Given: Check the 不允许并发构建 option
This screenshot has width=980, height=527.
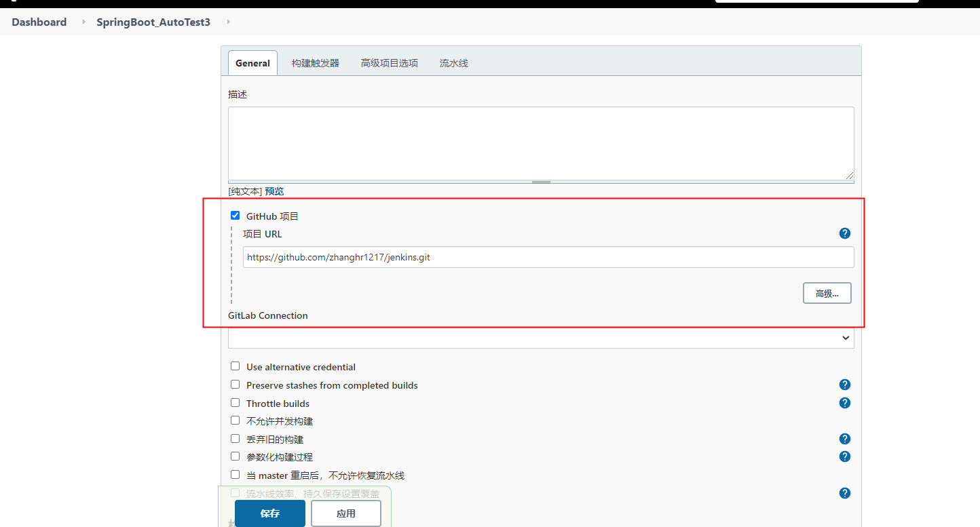Looking at the screenshot, I should coord(235,420).
